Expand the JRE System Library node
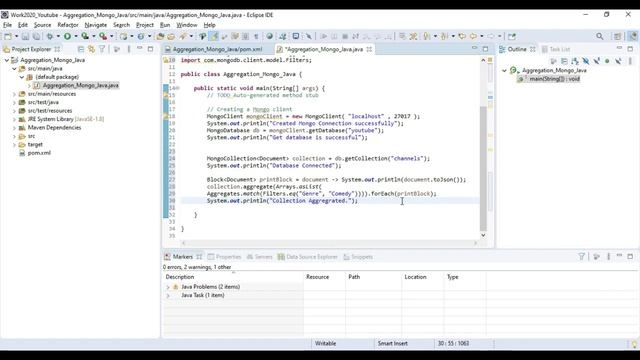The image size is (640, 360). coord(14,119)
